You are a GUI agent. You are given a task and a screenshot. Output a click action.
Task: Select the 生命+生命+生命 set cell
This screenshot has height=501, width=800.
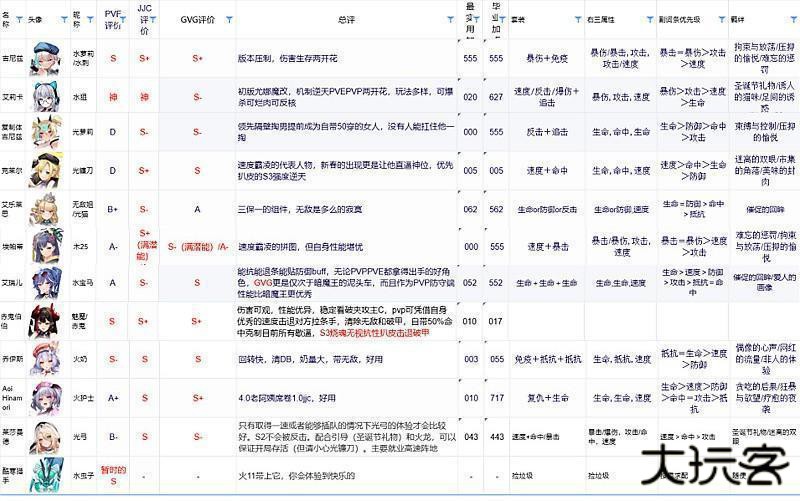547,283
